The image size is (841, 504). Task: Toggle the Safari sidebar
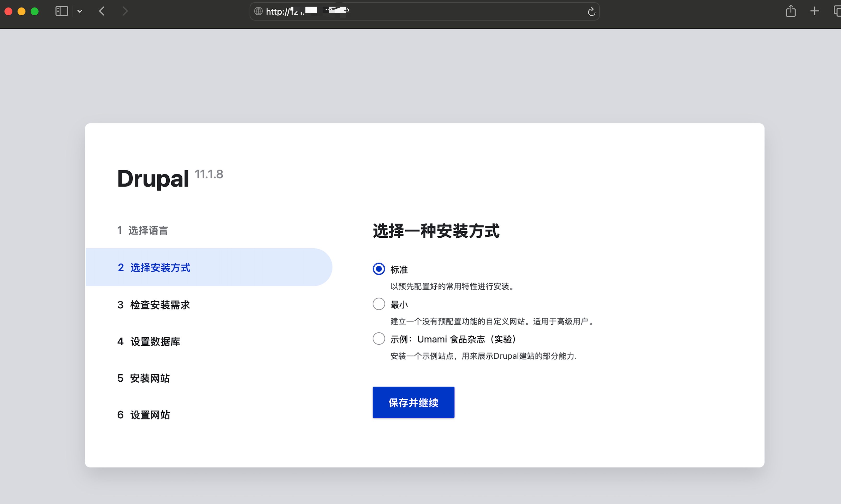click(x=62, y=11)
